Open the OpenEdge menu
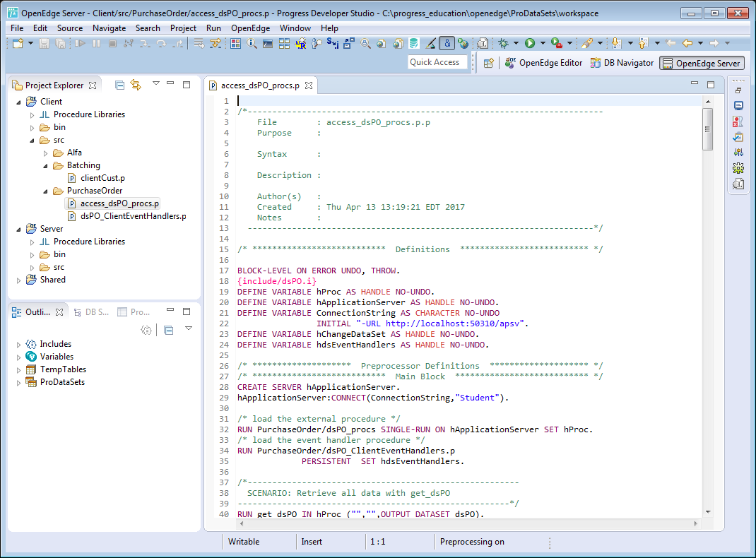756x558 pixels. (250, 28)
